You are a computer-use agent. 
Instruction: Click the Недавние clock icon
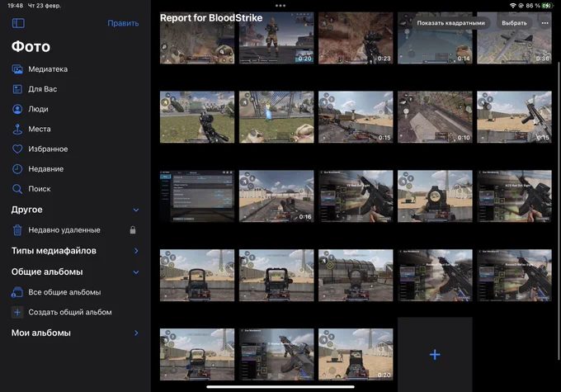[17, 169]
